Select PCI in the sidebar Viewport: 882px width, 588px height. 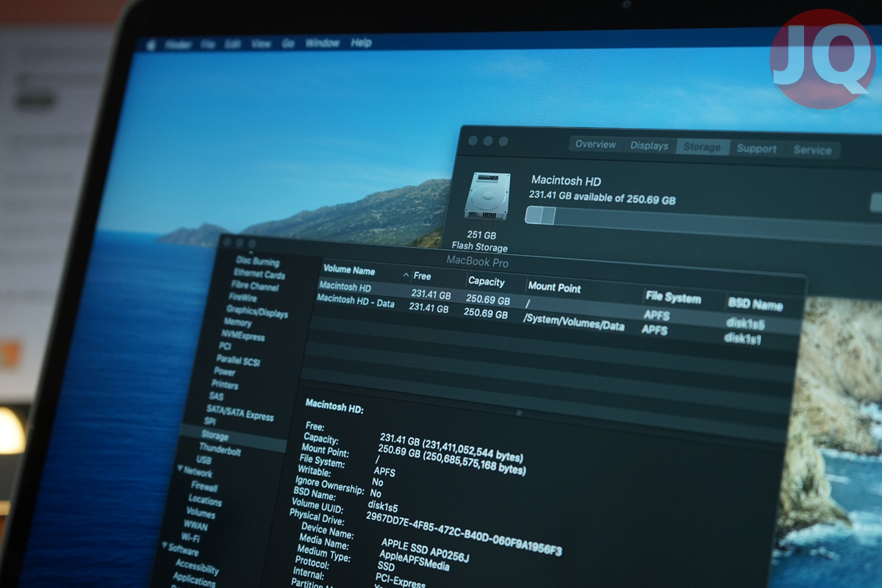225,345
